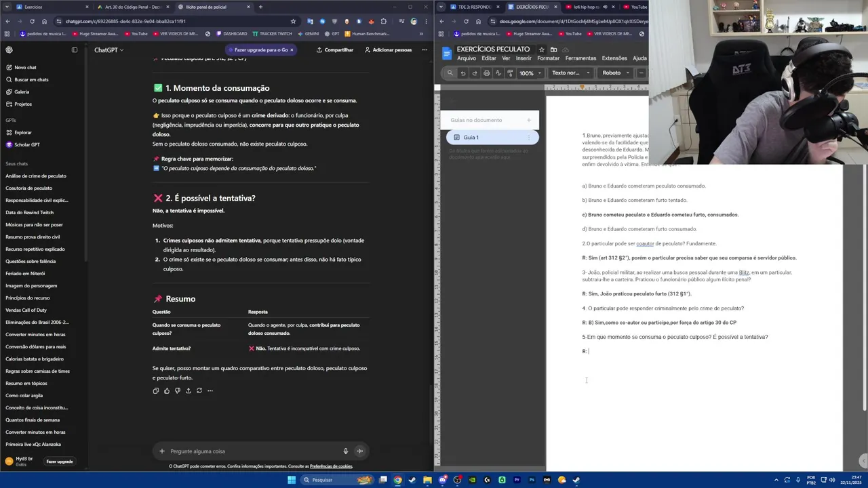Activate paint format tool in Docs
868x488 pixels.
click(x=510, y=73)
